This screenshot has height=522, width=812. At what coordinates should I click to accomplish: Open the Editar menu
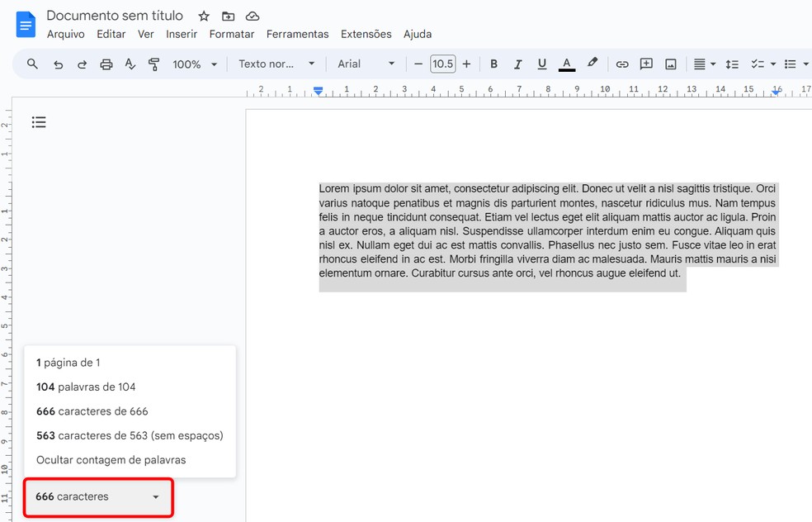click(x=111, y=34)
